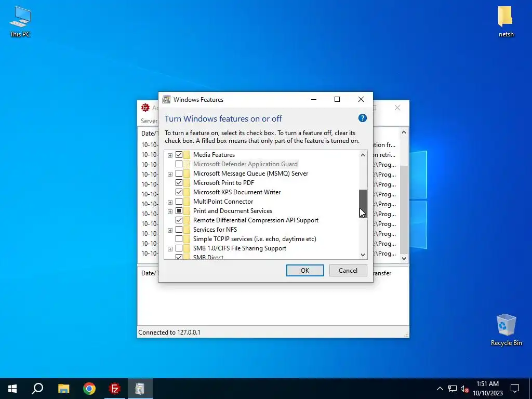Switch to FileZilla Server in taskbar
The height and width of the screenshot is (399, 532).
coord(115,389)
